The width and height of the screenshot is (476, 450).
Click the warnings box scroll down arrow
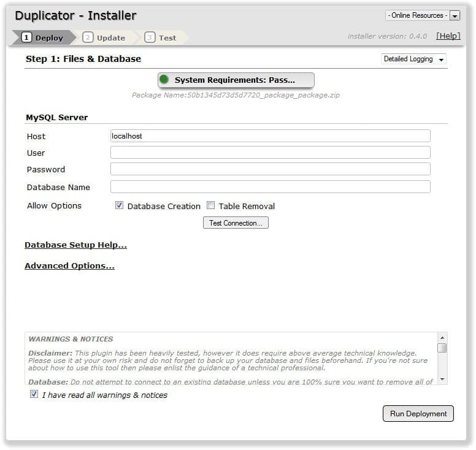point(442,379)
